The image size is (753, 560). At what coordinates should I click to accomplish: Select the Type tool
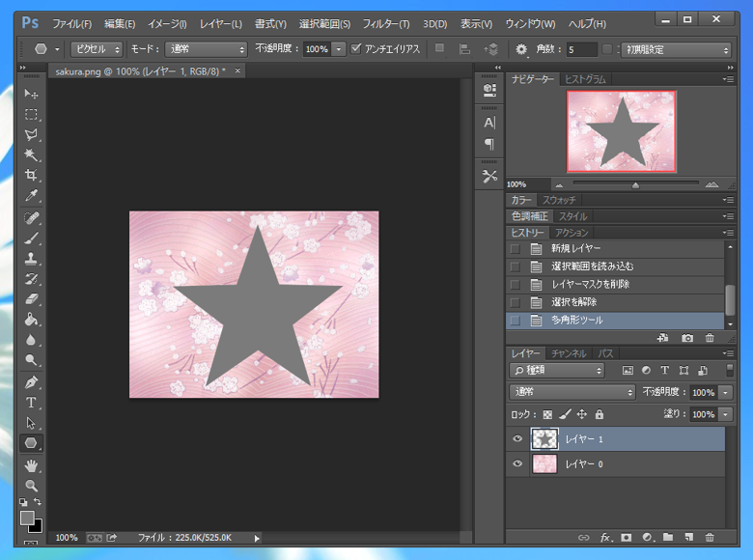tap(31, 402)
